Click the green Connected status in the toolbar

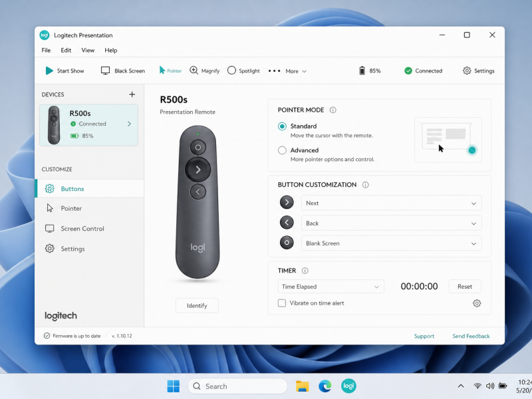tap(424, 70)
